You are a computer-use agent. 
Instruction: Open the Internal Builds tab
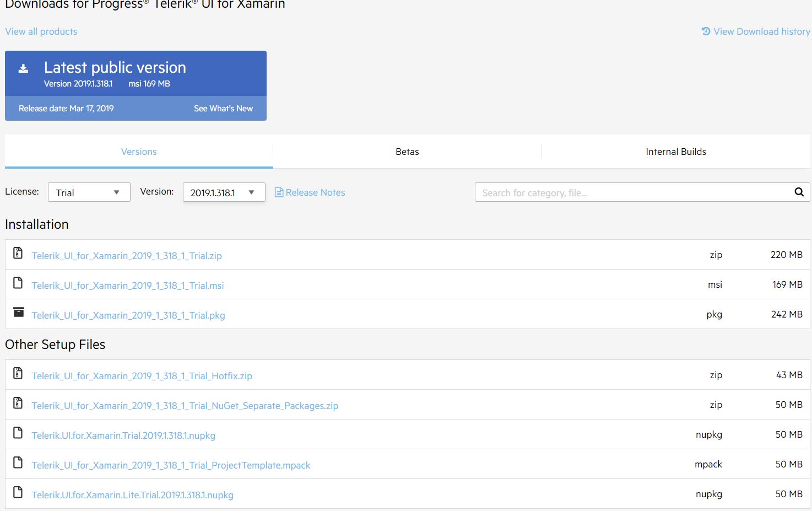pos(676,152)
